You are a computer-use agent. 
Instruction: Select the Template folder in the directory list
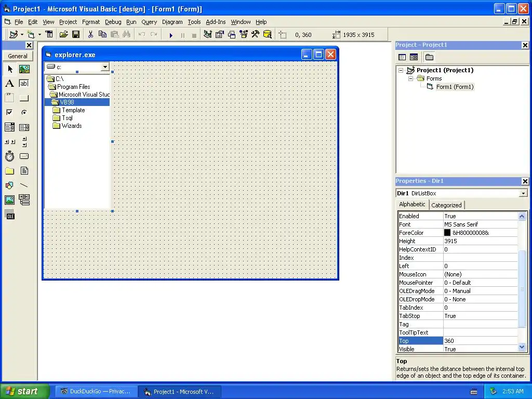(x=69, y=110)
